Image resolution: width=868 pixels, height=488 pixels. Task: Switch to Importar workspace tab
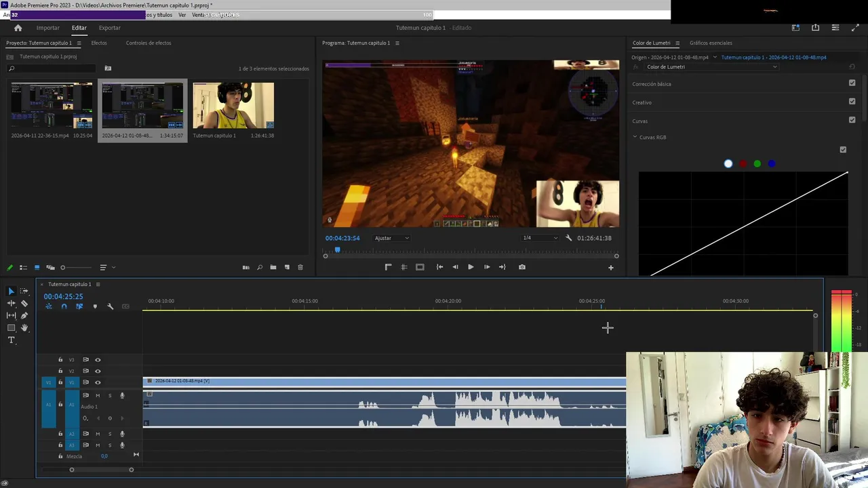click(x=47, y=28)
